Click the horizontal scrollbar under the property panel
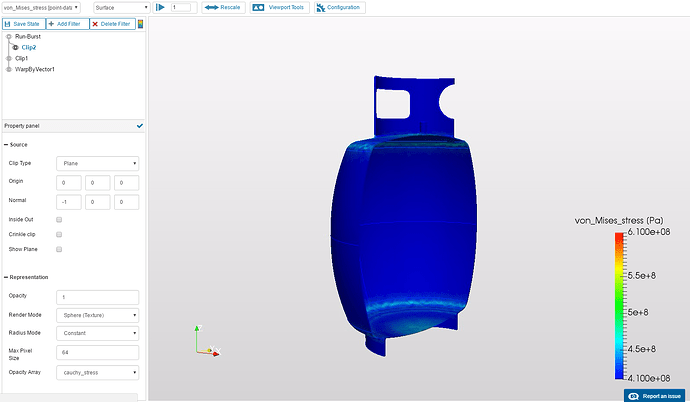 (70, 398)
